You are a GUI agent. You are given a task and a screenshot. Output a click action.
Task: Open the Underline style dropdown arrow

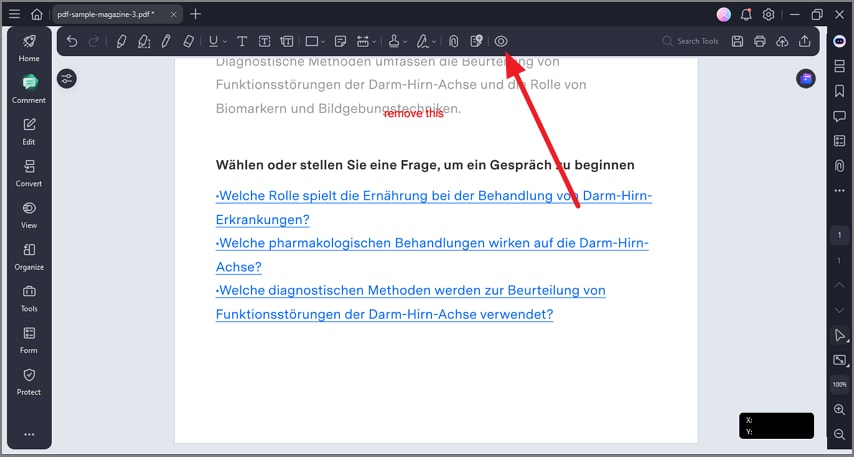point(224,41)
